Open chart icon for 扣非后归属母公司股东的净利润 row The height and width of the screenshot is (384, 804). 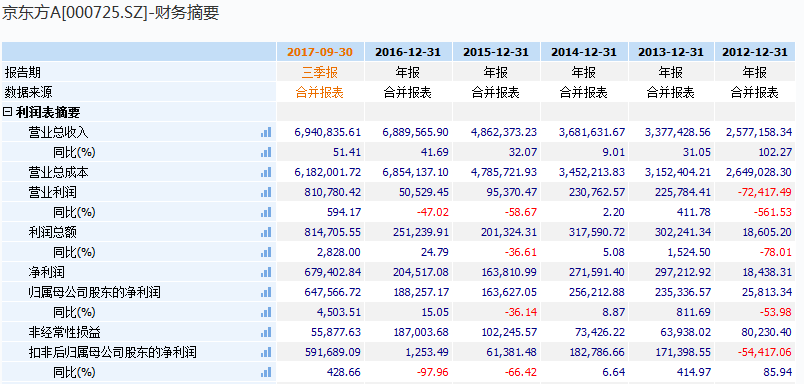266,352
